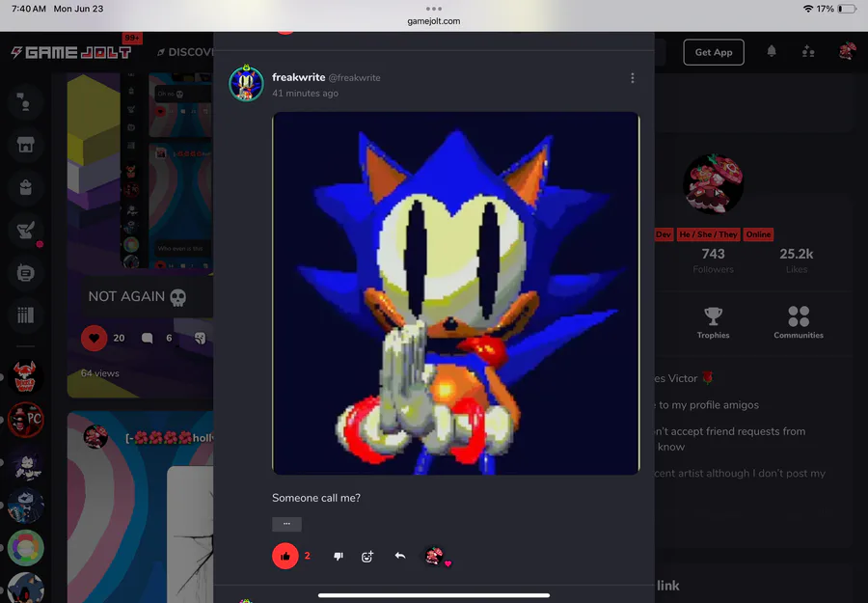Tap the gamejolt.com address bar

(434, 21)
